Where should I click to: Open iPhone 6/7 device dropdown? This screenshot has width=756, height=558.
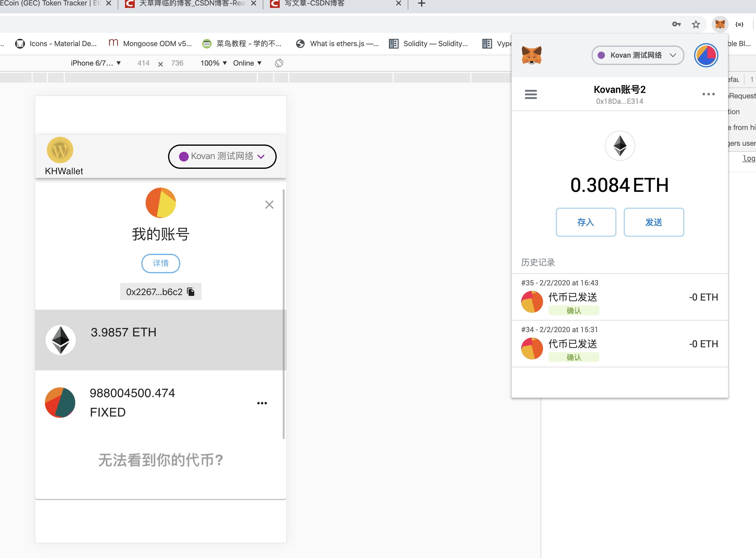tap(96, 63)
